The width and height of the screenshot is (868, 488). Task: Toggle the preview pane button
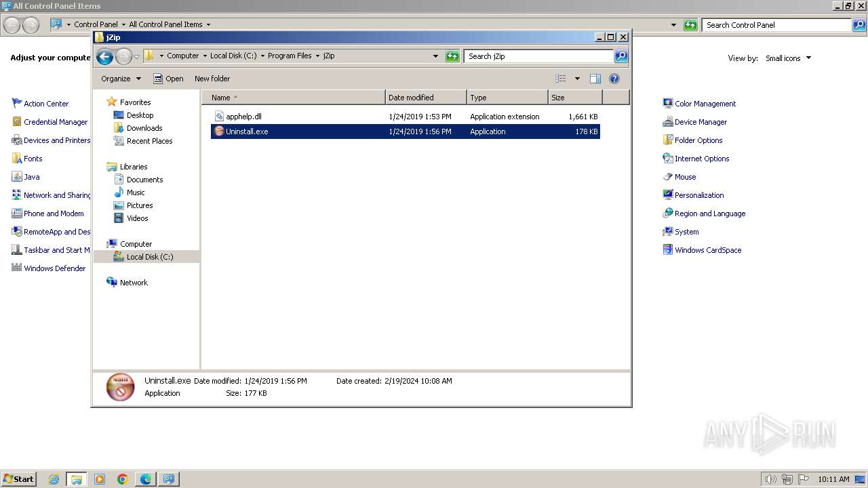coord(595,79)
